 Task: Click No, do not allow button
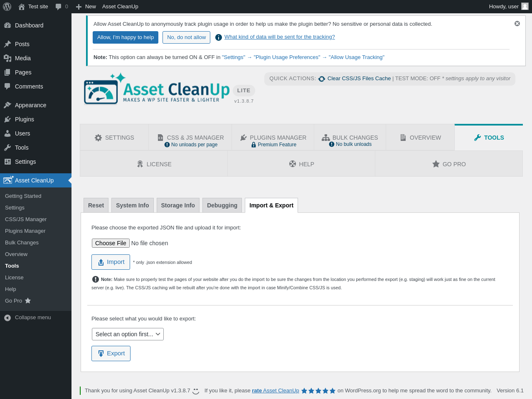tap(186, 37)
